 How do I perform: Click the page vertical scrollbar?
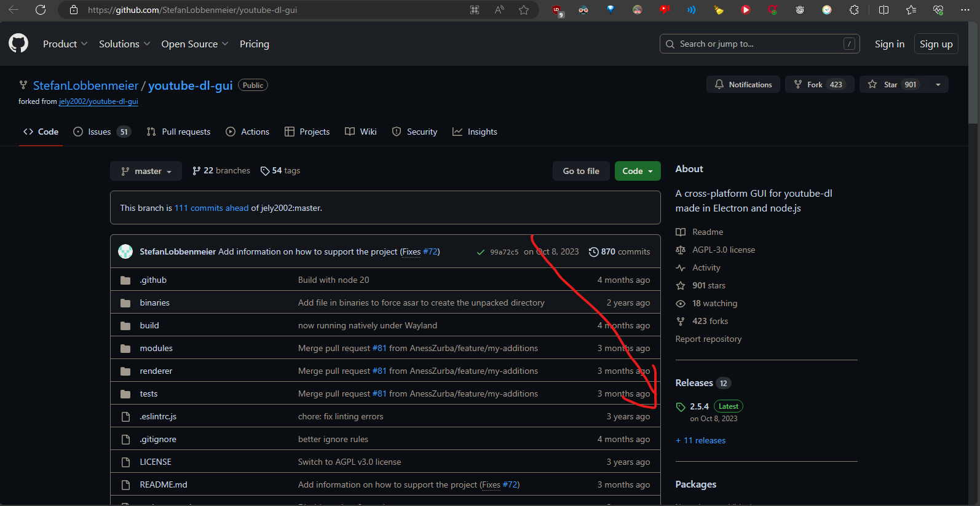973,74
